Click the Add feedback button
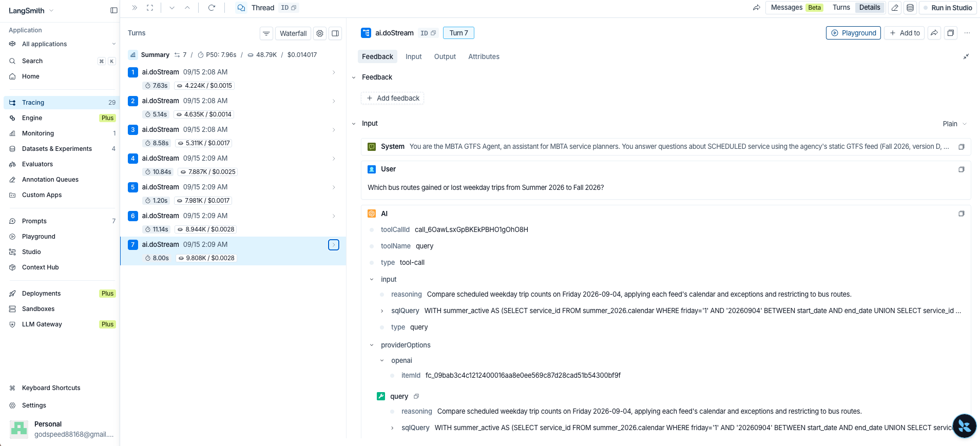Image resolution: width=980 pixels, height=446 pixels. 393,98
